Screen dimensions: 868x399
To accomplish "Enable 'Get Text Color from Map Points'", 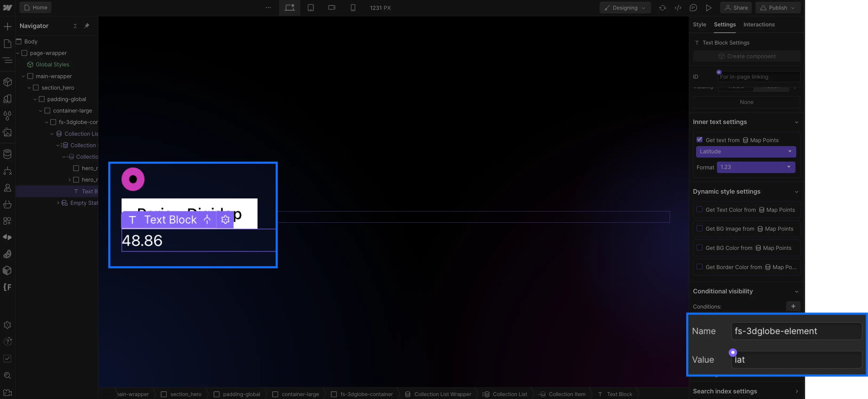I will [699, 209].
